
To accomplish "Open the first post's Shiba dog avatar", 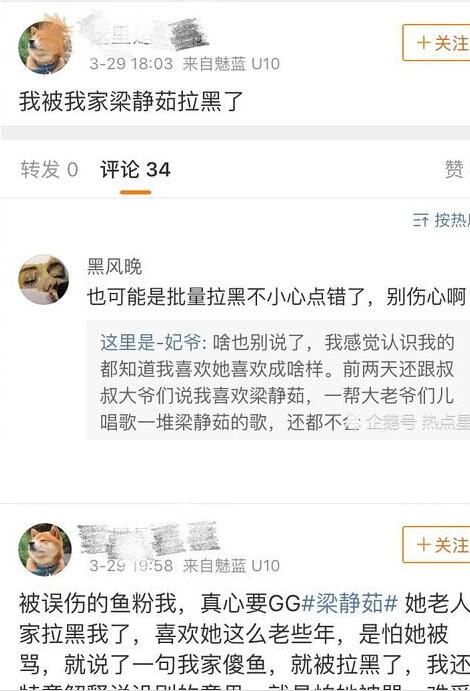I will pyautogui.click(x=44, y=47).
